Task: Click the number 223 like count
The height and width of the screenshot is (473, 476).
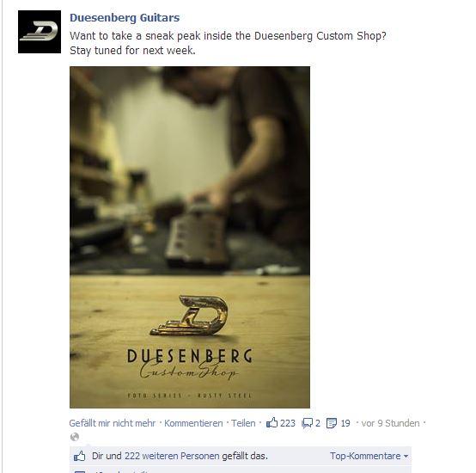Action: click(x=288, y=423)
